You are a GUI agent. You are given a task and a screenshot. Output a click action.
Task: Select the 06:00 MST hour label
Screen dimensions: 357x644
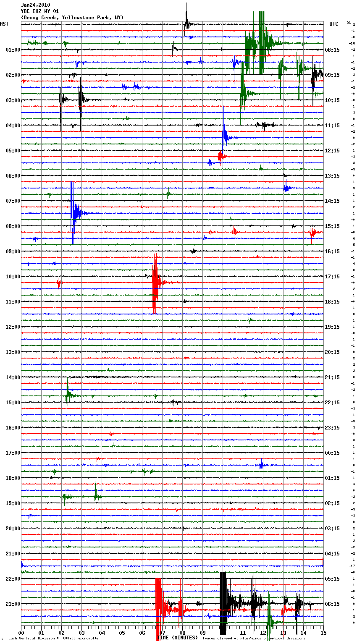coord(13,176)
